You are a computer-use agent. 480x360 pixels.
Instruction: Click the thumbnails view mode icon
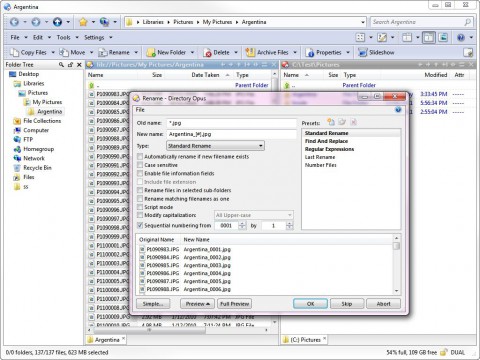pos(360,37)
